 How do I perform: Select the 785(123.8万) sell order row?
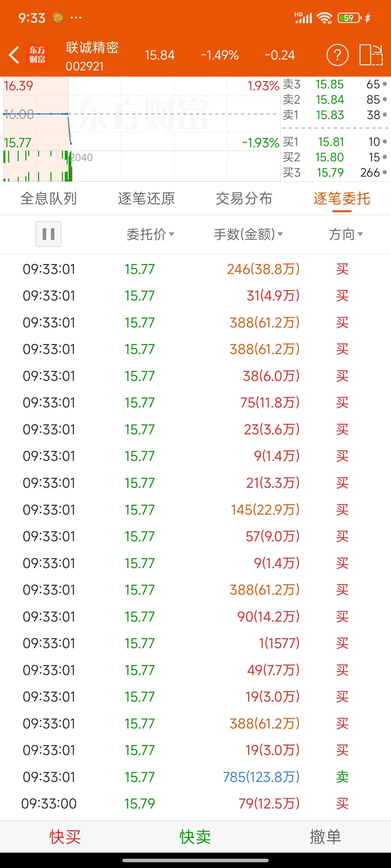[195, 777]
